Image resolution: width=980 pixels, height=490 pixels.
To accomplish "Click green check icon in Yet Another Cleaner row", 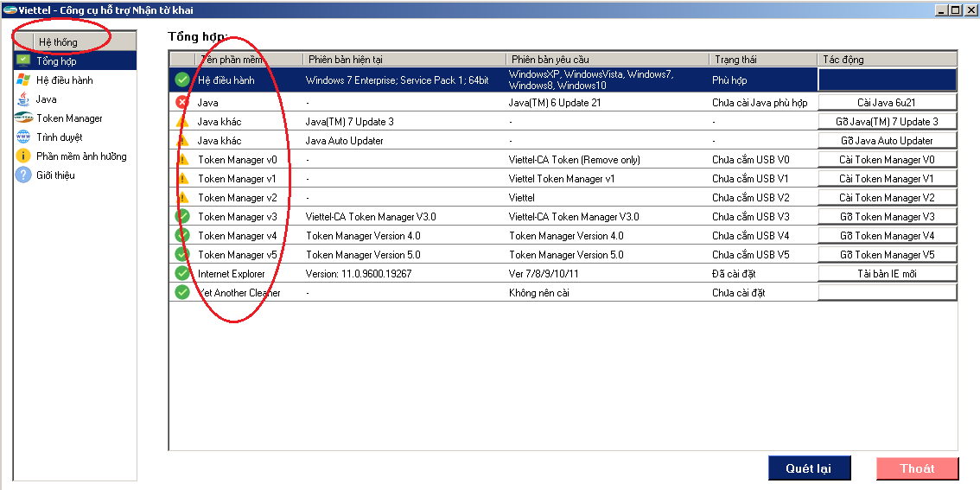I will tap(181, 292).
